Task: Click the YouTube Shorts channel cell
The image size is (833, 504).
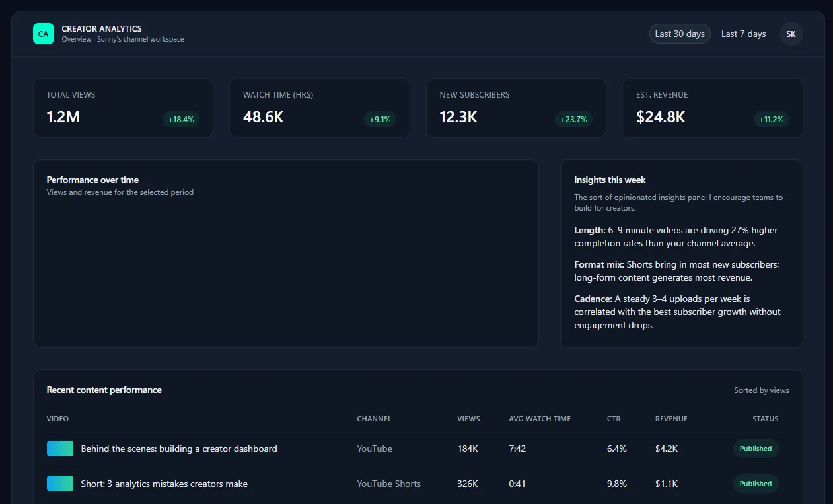Action: (x=388, y=484)
